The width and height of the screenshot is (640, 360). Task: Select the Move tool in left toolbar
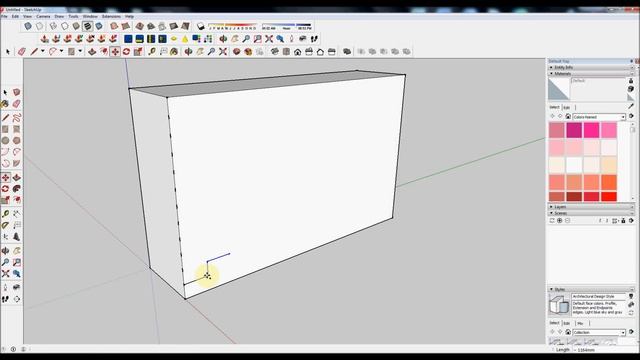pyautogui.click(x=5, y=178)
